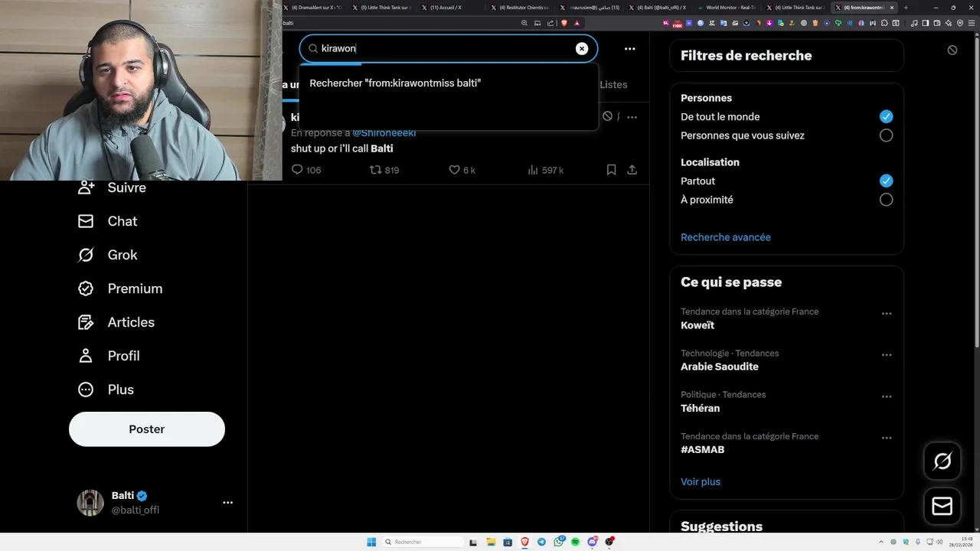Open WhatsApp from the taskbar

click(559, 542)
